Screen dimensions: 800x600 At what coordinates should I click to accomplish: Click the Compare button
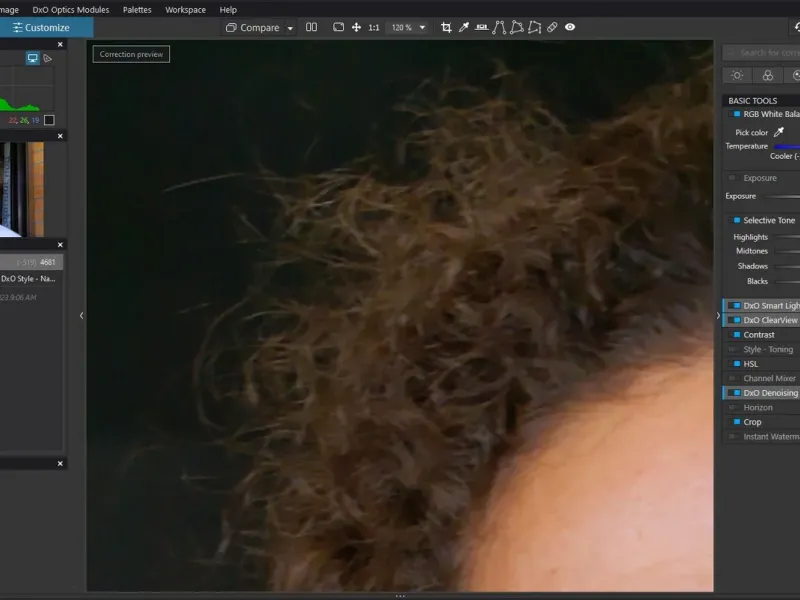[253, 28]
